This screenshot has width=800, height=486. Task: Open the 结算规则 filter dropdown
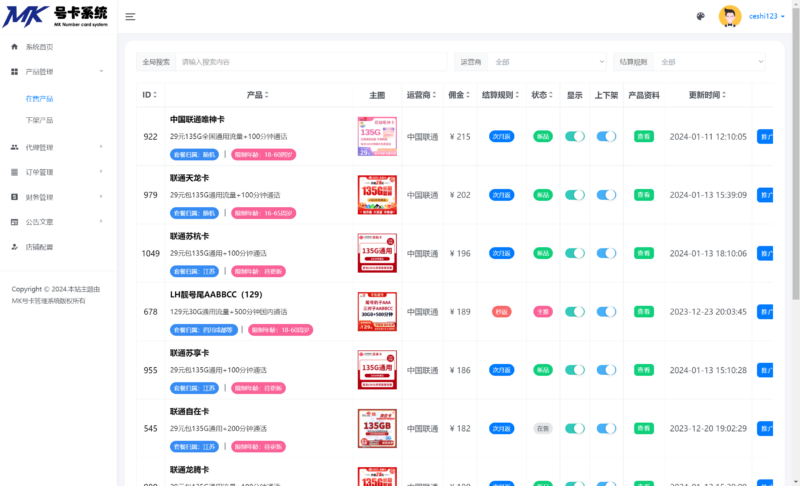[709, 62]
